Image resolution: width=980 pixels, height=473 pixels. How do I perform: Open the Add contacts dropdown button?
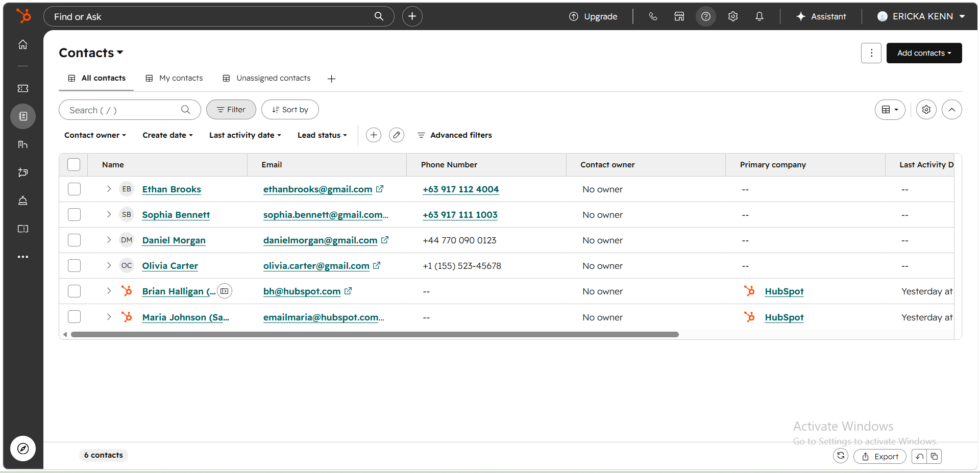pos(924,53)
